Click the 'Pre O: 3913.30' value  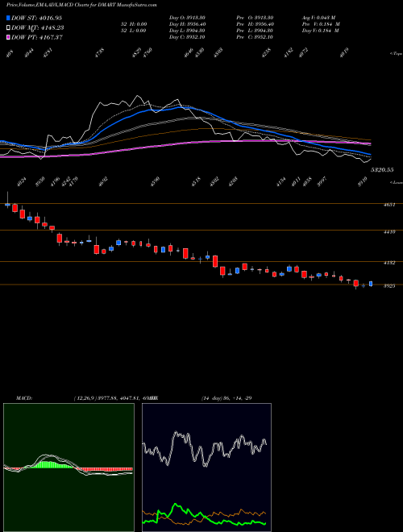[x=255, y=18]
